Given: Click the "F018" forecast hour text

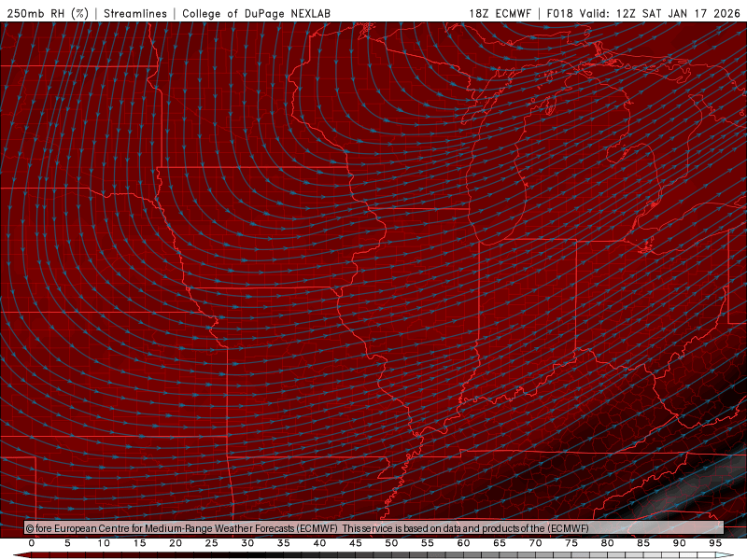Looking at the screenshot, I should click(559, 13).
